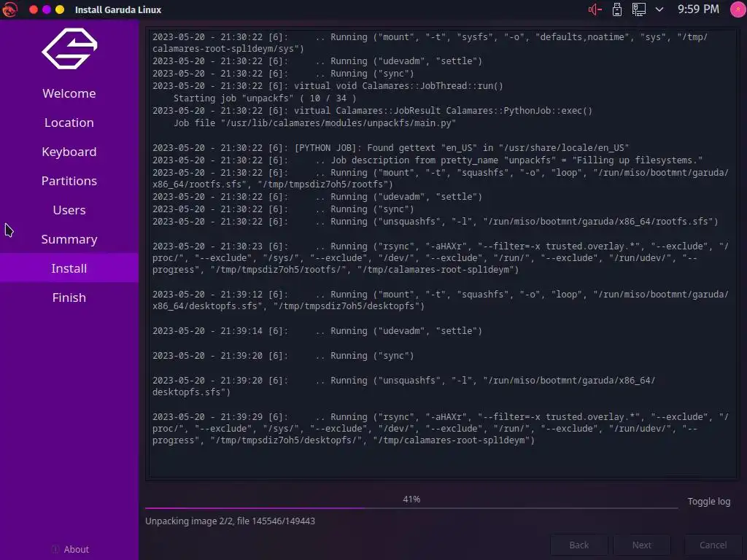This screenshot has width=747, height=560.
Task: Click the 21:39:12 mount squashfs log entry
Action: point(440,300)
